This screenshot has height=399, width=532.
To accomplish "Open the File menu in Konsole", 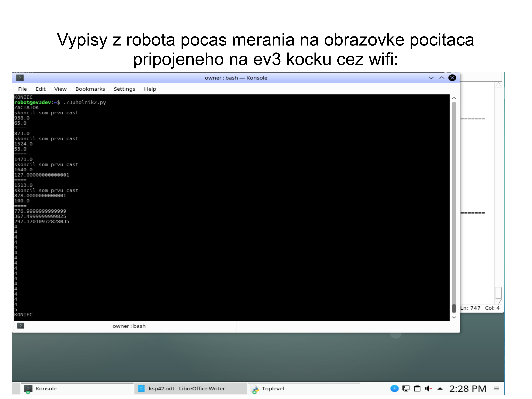I will [x=22, y=89].
